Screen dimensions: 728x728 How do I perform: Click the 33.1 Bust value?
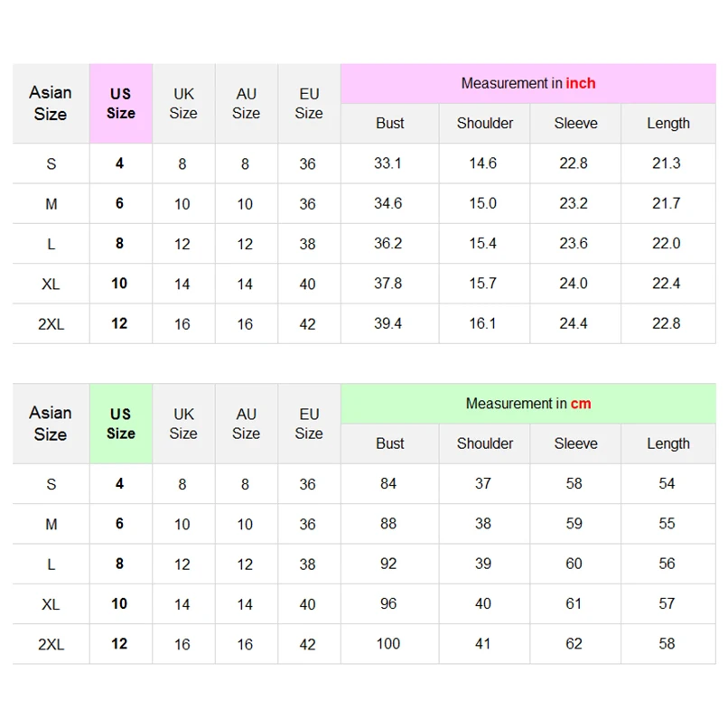(x=388, y=163)
